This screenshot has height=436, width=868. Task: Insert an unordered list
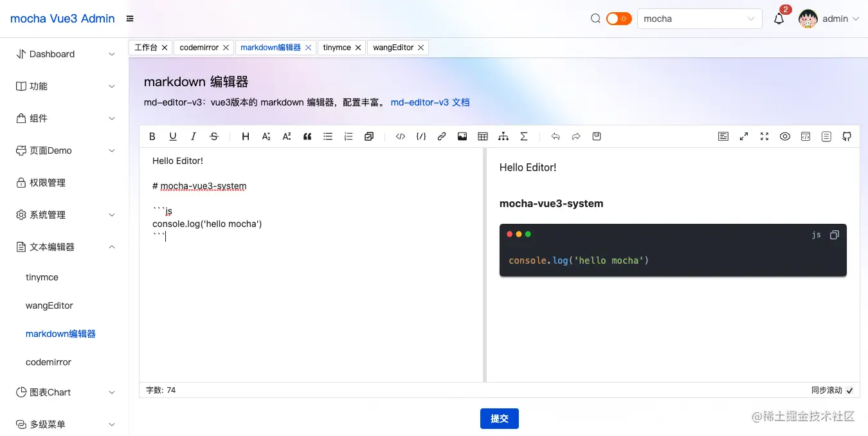click(328, 136)
